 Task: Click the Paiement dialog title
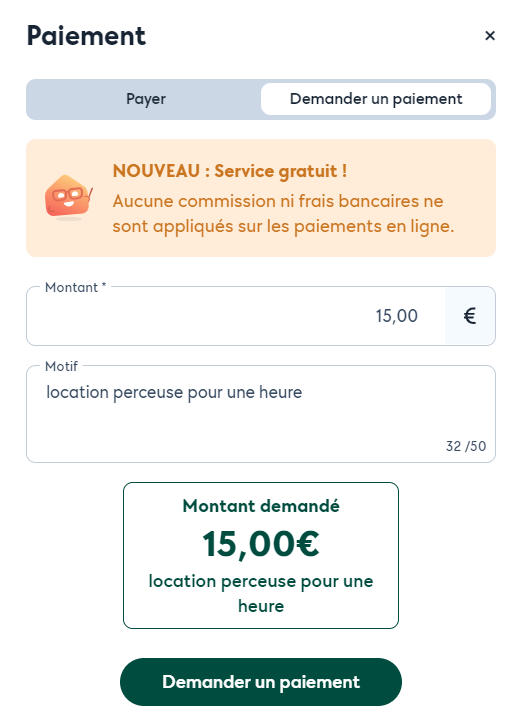click(x=86, y=36)
